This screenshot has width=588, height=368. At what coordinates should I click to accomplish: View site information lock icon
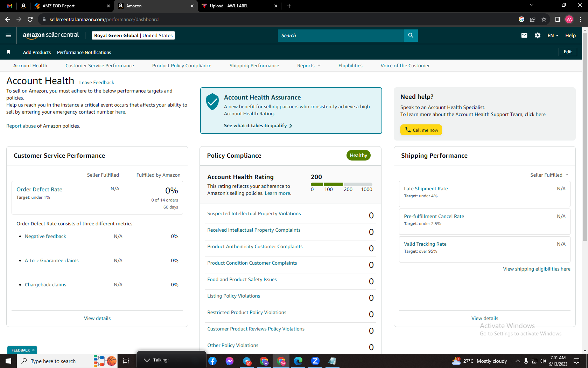(44, 19)
